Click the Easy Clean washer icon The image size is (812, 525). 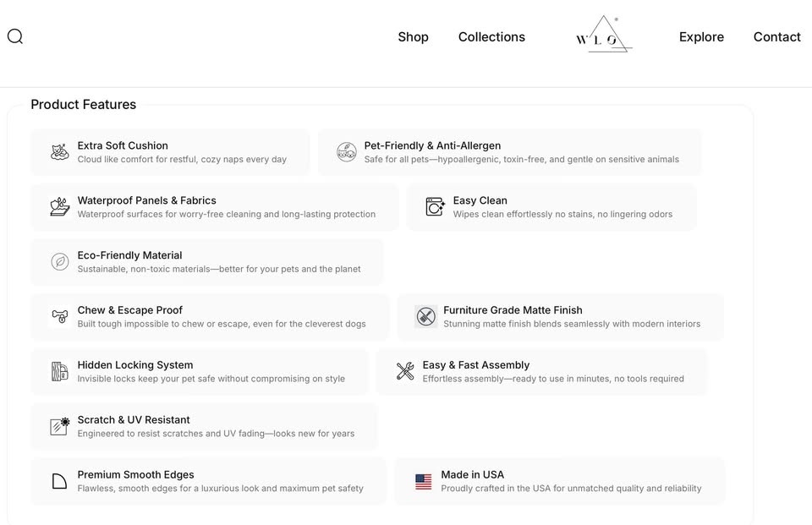pyautogui.click(x=436, y=207)
